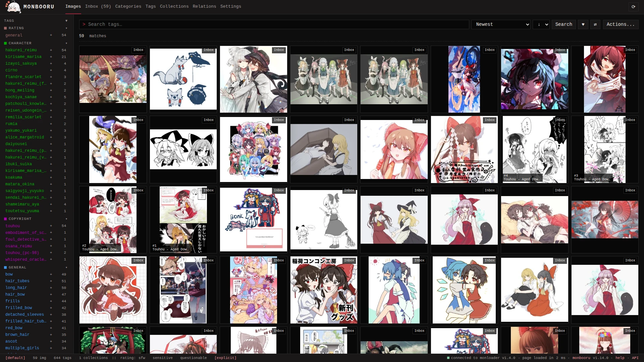Toggle the favorites heart filter button

click(583, 24)
